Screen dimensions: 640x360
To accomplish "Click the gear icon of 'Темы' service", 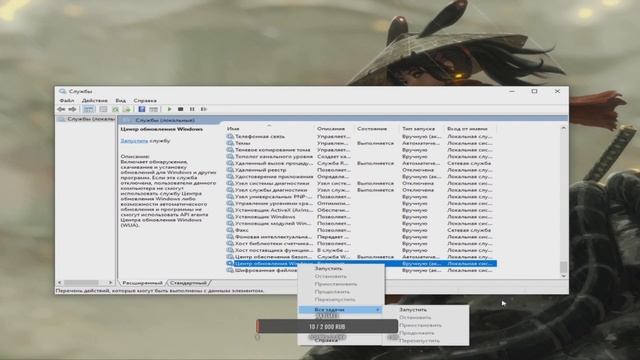I will click(x=230, y=143).
